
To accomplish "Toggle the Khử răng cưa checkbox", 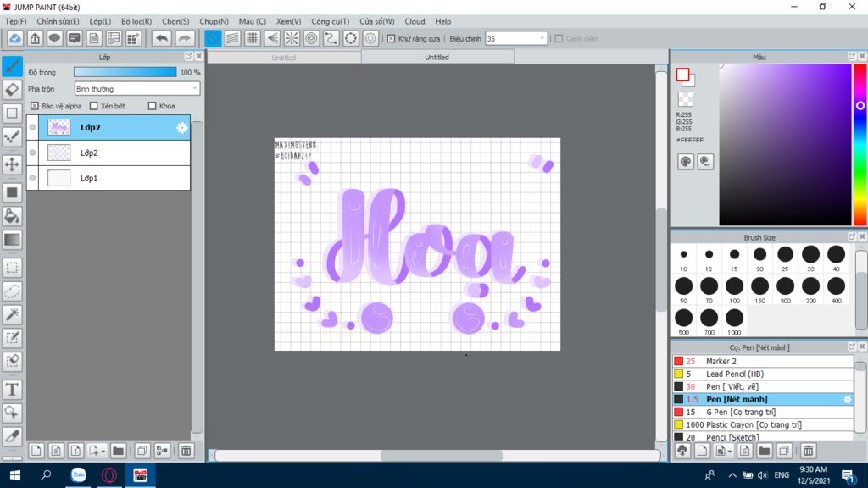I will click(392, 39).
